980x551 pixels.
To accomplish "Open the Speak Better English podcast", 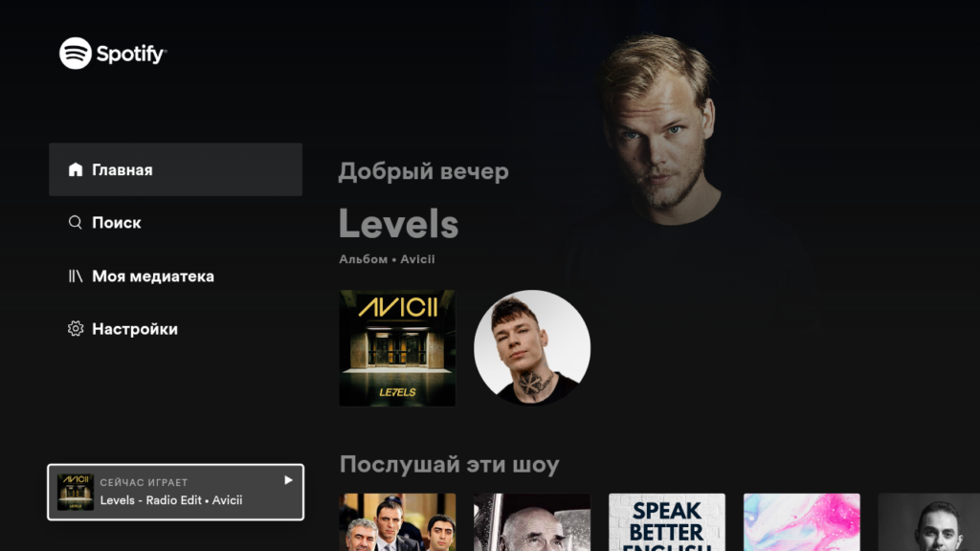I will (x=667, y=522).
